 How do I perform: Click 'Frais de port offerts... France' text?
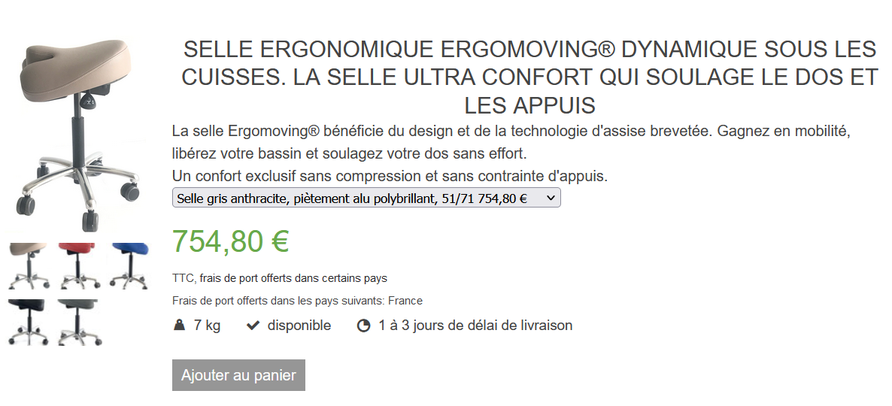tap(298, 300)
